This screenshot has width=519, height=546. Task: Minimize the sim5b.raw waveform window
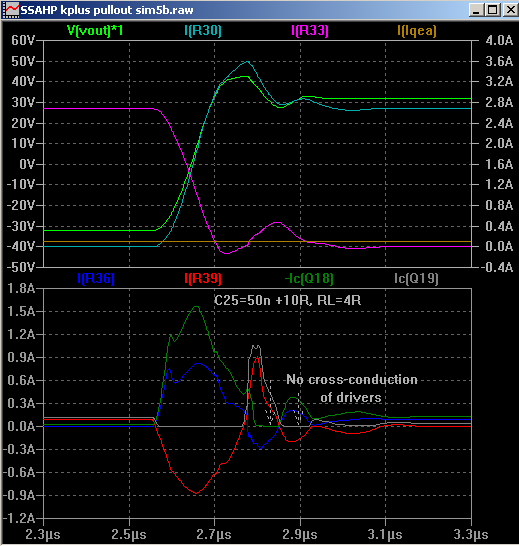tap(476, 10)
